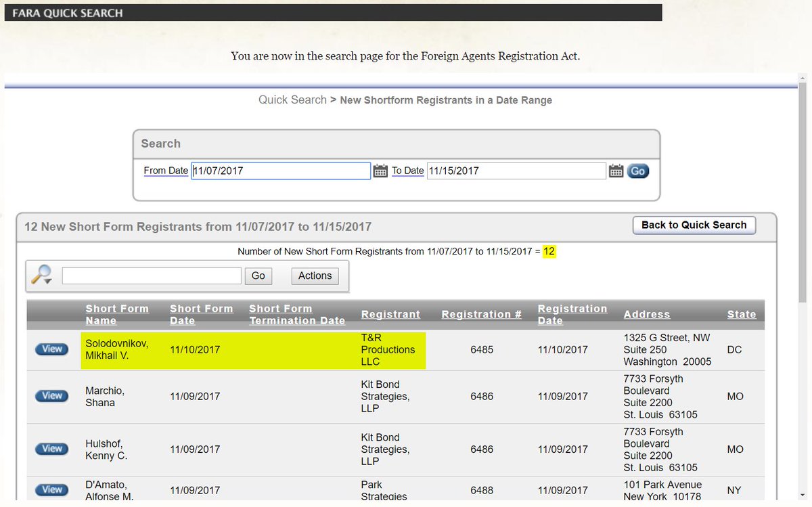Open the Actions menu
Screen dimensions: 812x507
[x=315, y=275]
